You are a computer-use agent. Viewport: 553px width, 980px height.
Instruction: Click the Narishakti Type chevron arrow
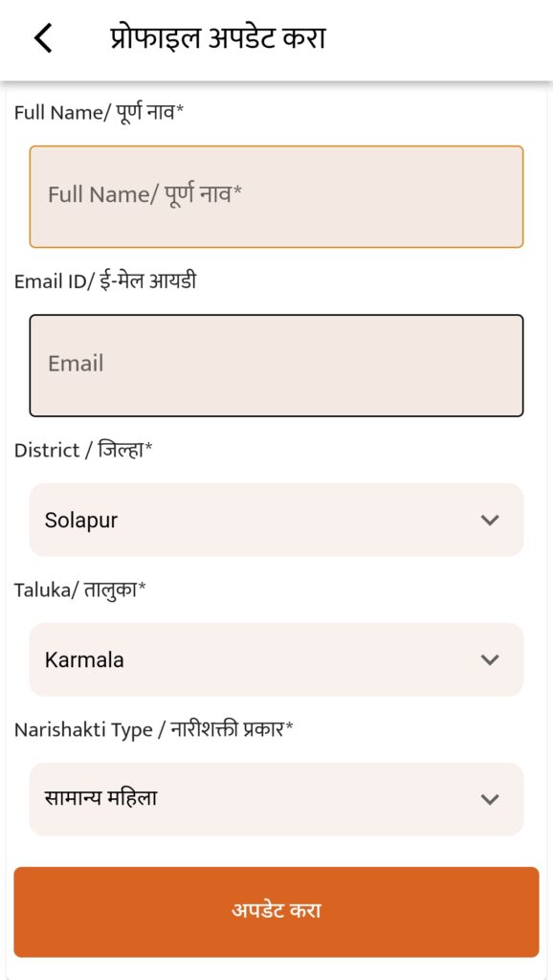[x=490, y=799]
